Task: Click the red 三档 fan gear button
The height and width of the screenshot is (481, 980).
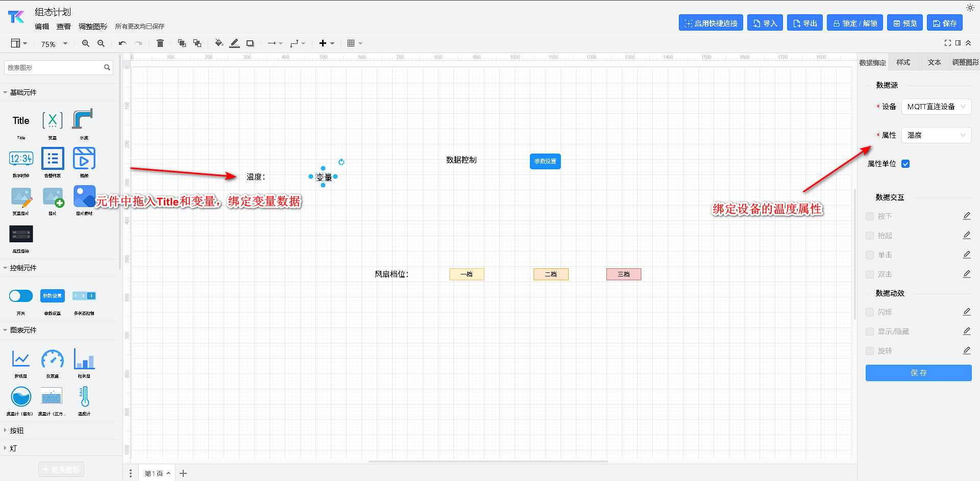Action: point(623,274)
